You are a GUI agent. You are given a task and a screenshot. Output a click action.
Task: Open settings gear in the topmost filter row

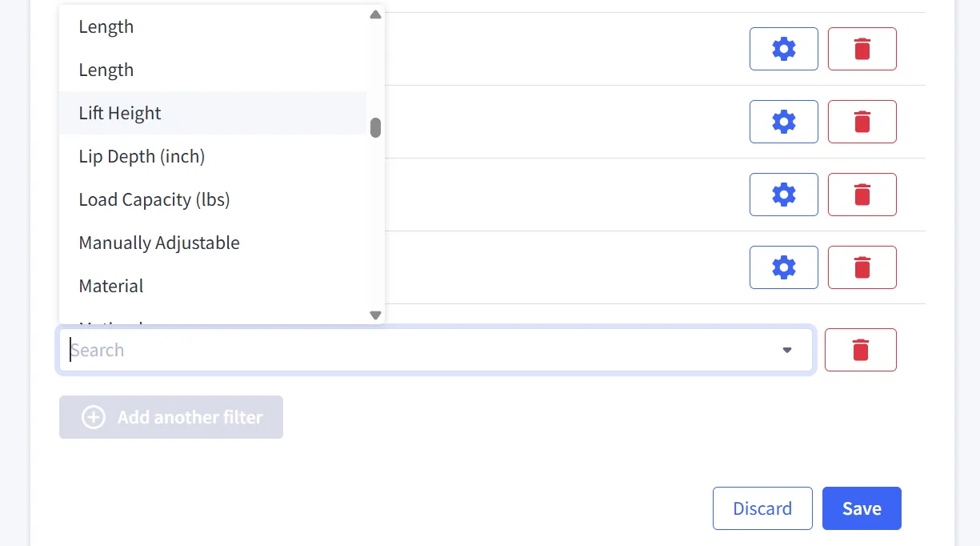click(x=783, y=49)
